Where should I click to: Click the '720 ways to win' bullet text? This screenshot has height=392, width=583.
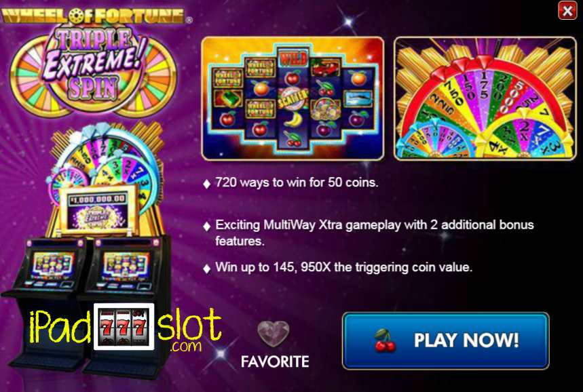[x=297, y=182]
